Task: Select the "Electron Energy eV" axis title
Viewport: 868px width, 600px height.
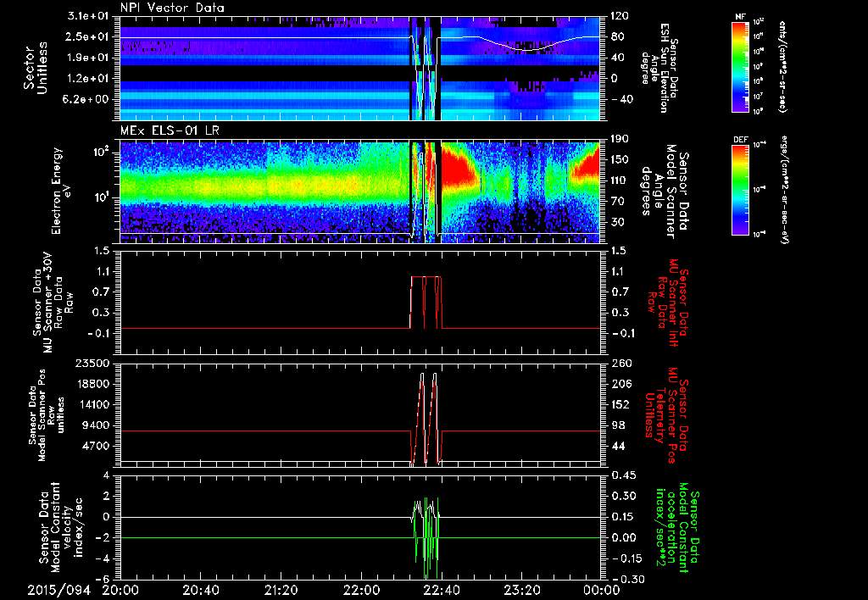Action: pos(63,191)
